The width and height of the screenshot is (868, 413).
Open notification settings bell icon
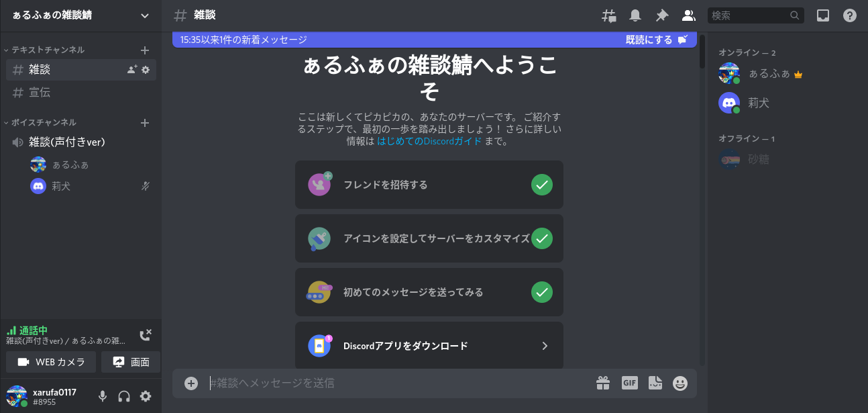click(x=635, y=15)
